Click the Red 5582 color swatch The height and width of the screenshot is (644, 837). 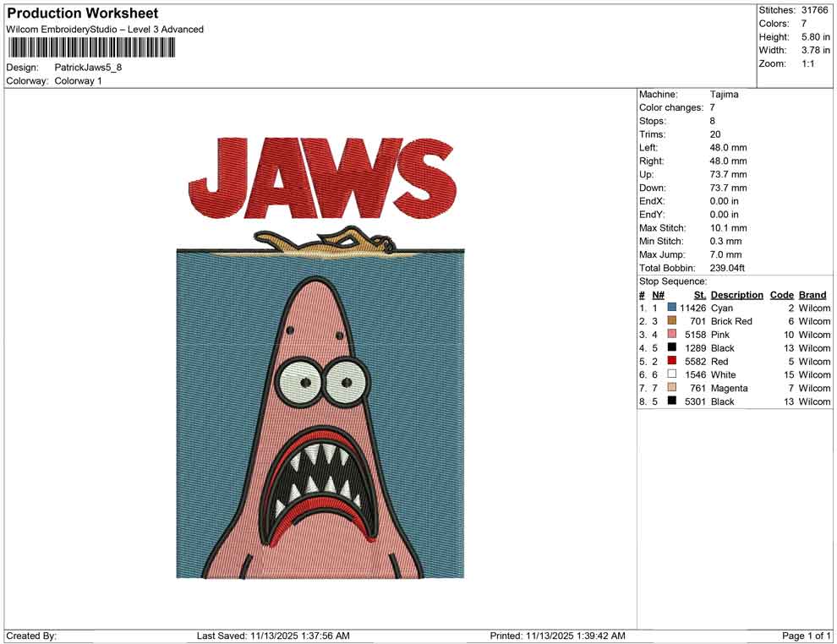pos(672,361)
